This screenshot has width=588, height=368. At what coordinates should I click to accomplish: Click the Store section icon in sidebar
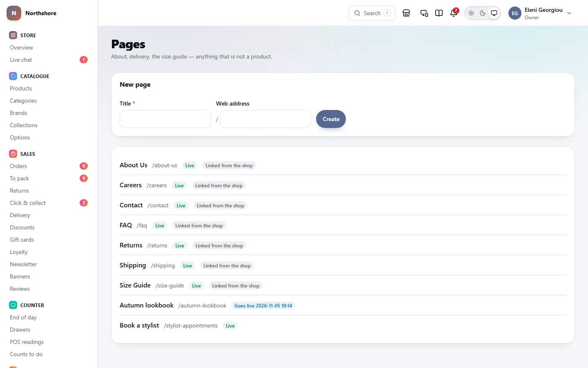[x=13, y=35]
